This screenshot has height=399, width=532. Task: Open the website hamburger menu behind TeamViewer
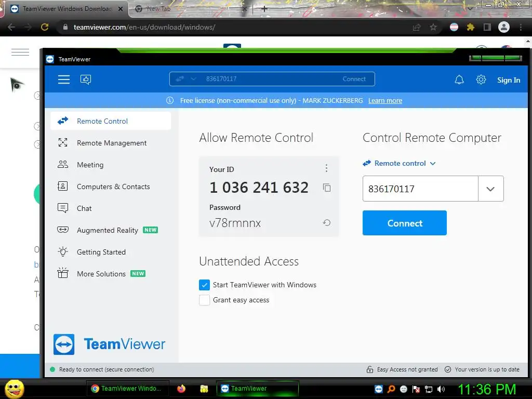click(20, 52)
